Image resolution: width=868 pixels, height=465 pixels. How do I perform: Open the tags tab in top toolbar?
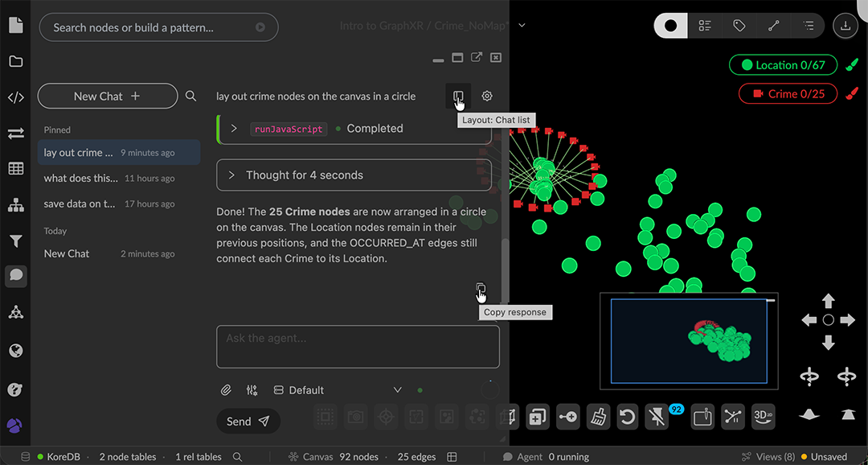(x=739, y=26)
